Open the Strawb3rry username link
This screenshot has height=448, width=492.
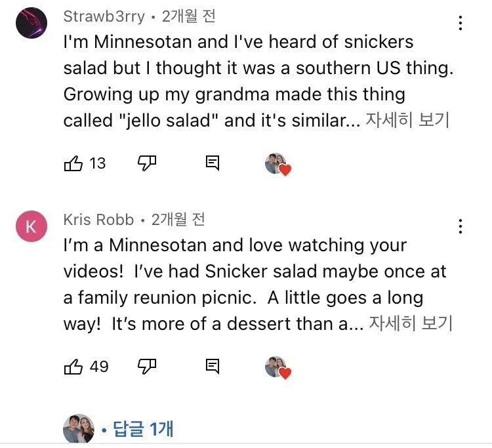[104, 16]
